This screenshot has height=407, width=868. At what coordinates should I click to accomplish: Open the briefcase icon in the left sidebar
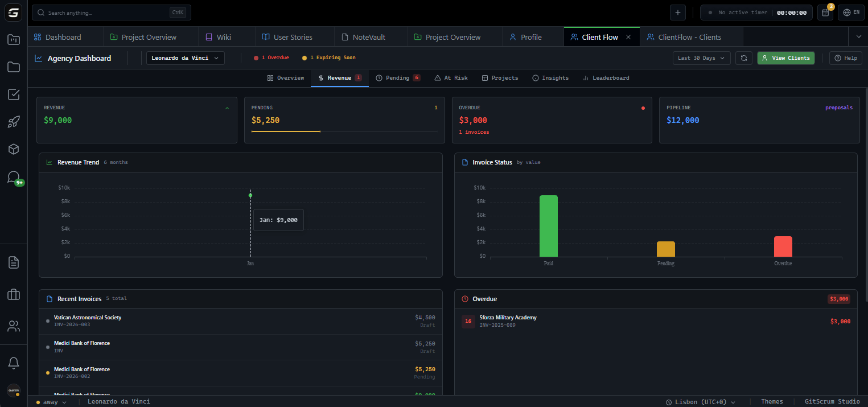point(13,294)
